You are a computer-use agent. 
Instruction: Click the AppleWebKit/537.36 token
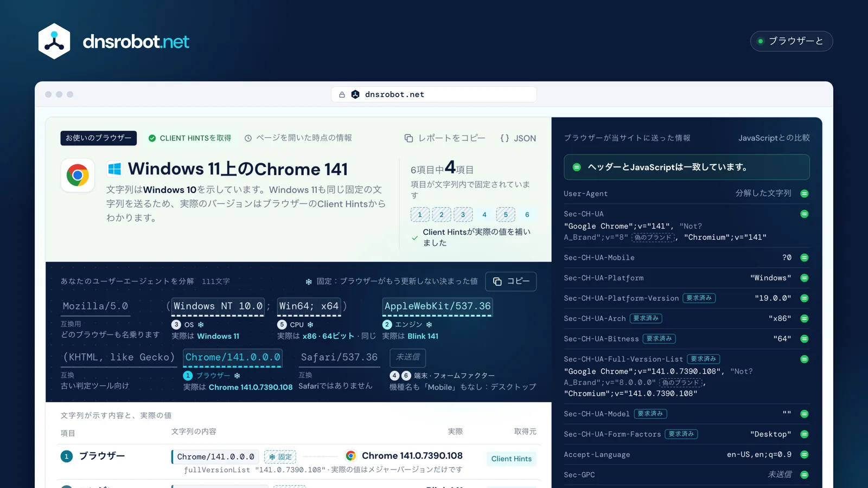point(437,306)
